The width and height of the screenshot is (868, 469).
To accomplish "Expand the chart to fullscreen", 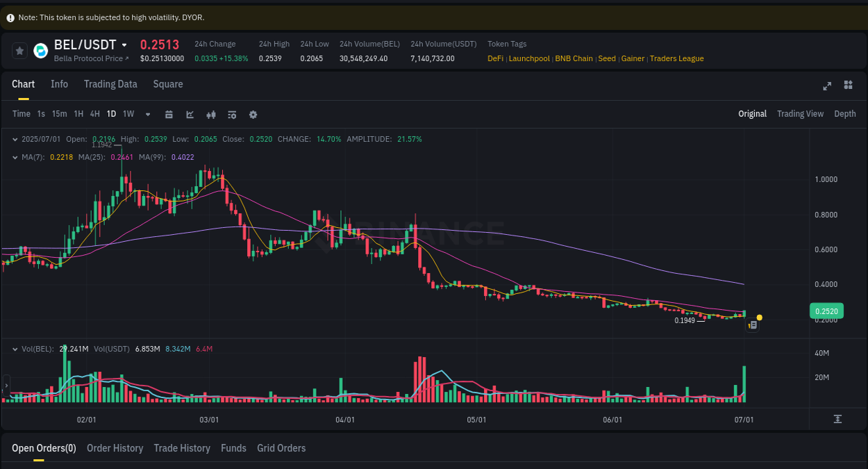I will 827,85.
